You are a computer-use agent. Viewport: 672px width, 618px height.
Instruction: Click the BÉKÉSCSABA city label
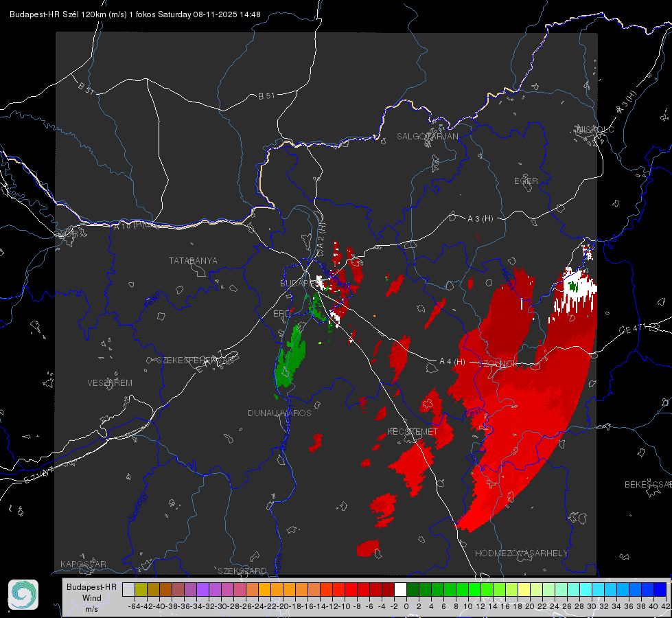(x=648, y=485)
